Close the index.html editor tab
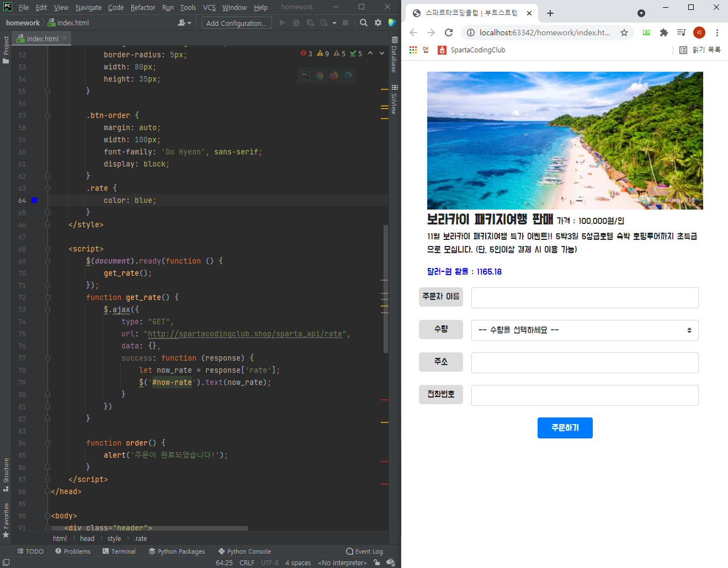Screen dimensions: 728x568 65,38
